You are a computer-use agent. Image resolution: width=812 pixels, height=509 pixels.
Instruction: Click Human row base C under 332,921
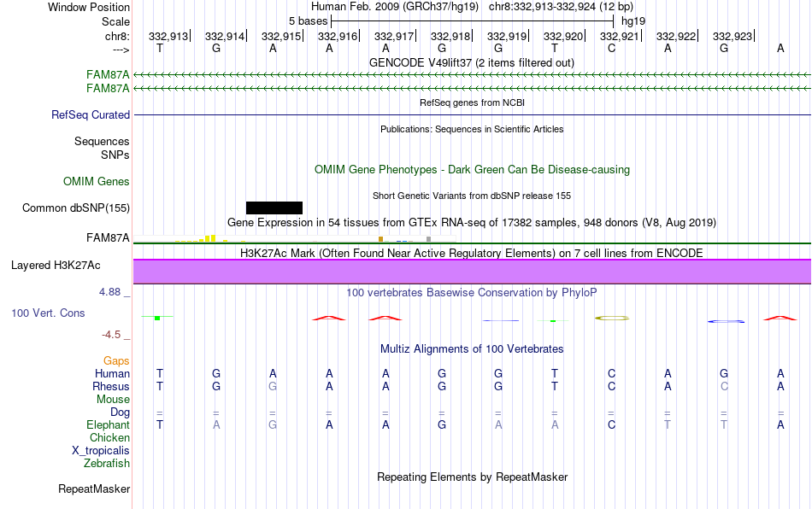612,373
